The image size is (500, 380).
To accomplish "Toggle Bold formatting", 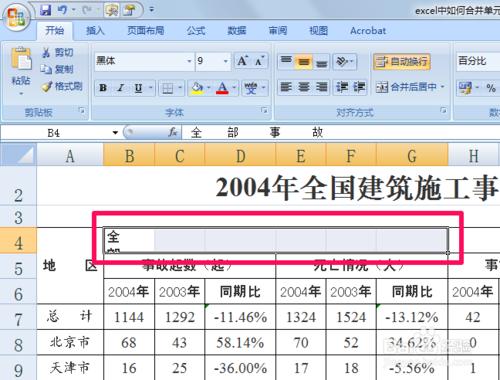I will 103,88.
